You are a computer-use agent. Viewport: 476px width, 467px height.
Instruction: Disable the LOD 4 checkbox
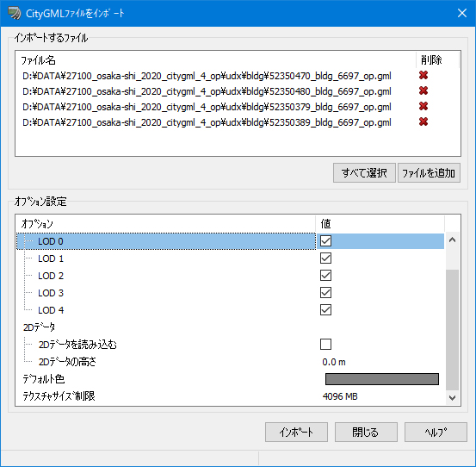click(325, 310)
